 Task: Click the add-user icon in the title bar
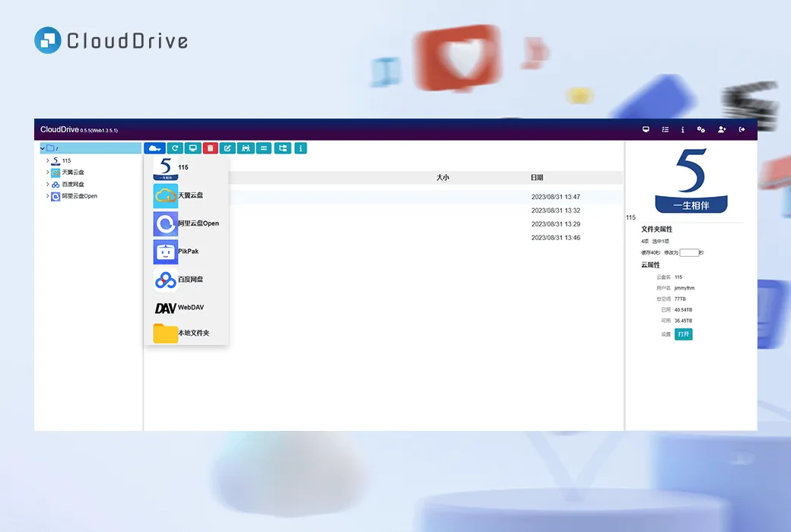click(x=721, y=129)
